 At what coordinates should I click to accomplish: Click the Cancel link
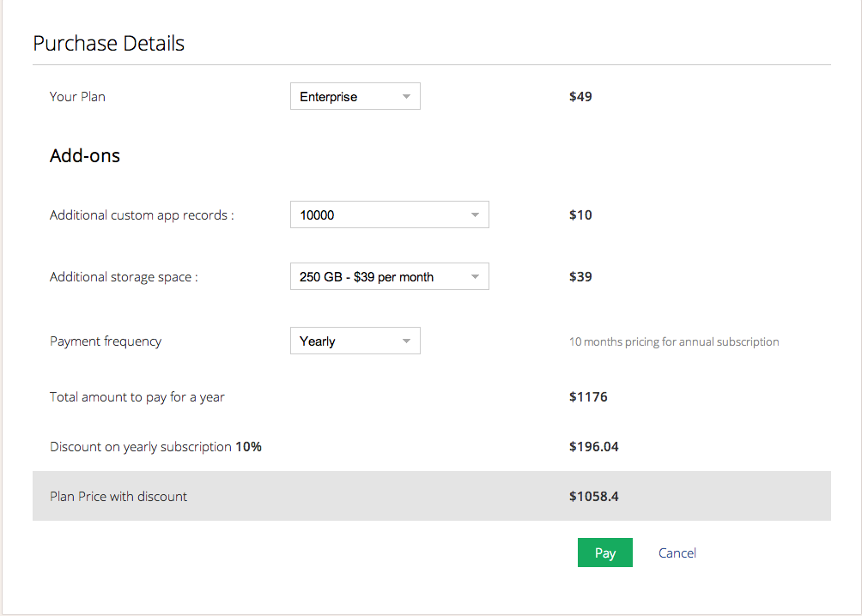[677, 553]
